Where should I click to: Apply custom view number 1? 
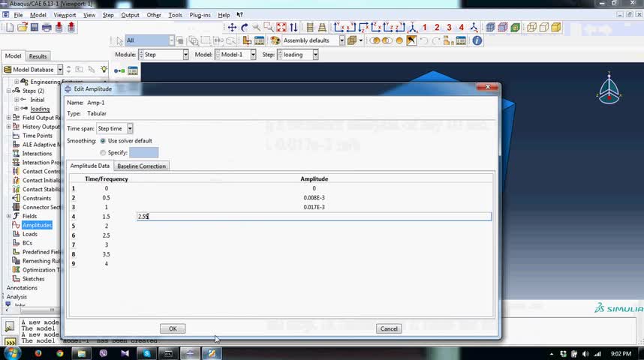point(425,28)
